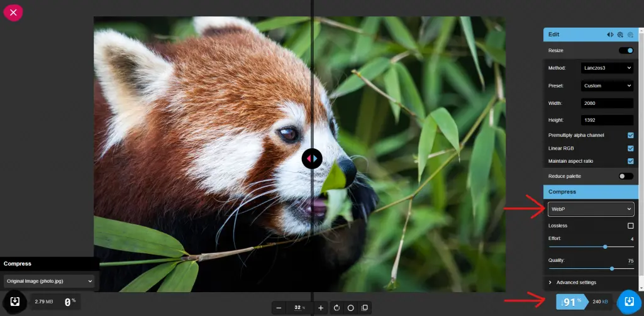Toggle the Resize switch

[626, 50]
